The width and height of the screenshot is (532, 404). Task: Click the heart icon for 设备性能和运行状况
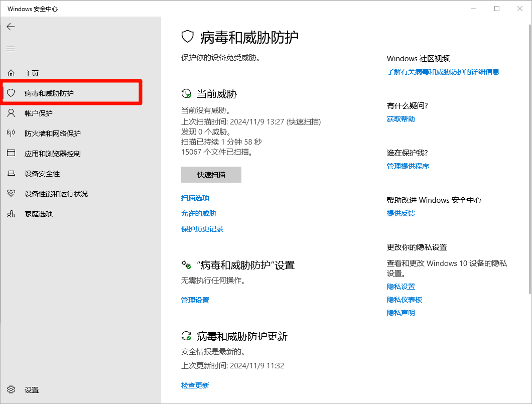[11, 193]
